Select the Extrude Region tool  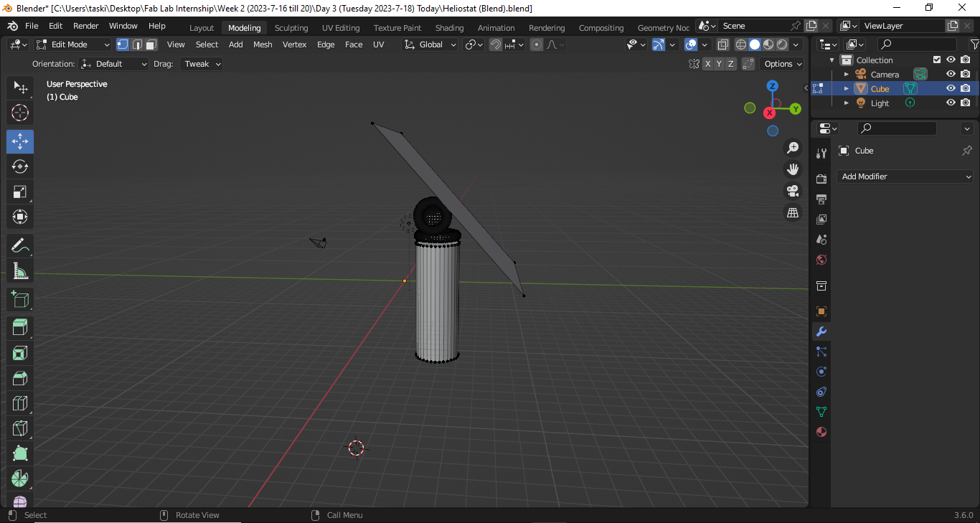20,329
